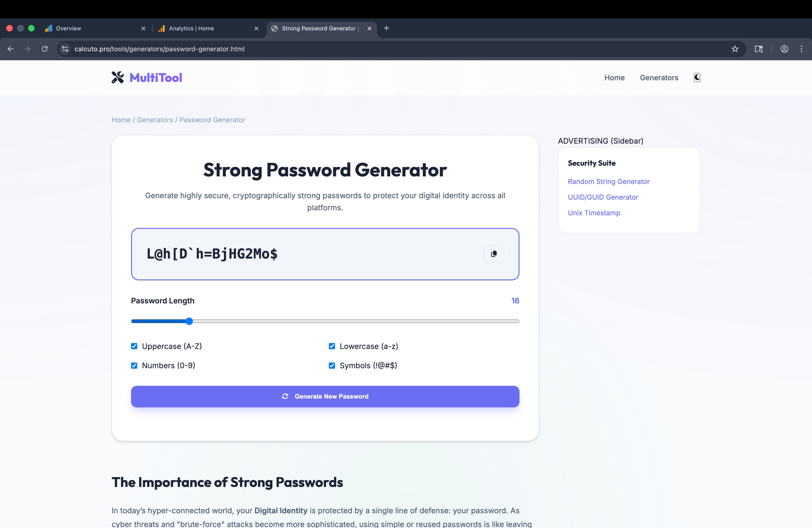
Task: Open Generators in the top navigation
Action: (659, 77)
